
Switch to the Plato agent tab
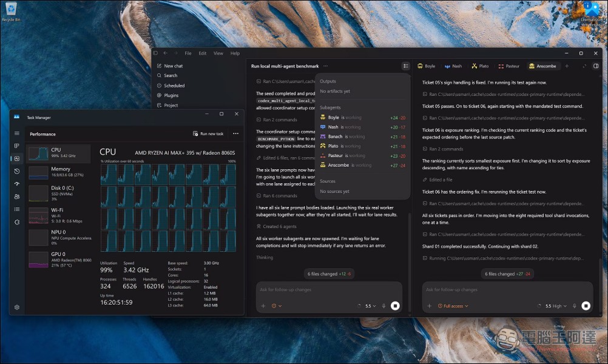pyautogui.click(x=480, y=66)
